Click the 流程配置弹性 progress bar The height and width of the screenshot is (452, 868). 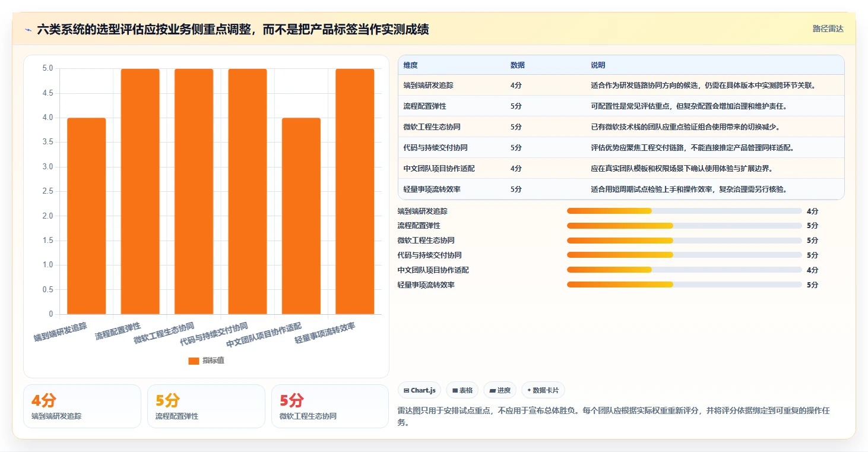(685, 226)
